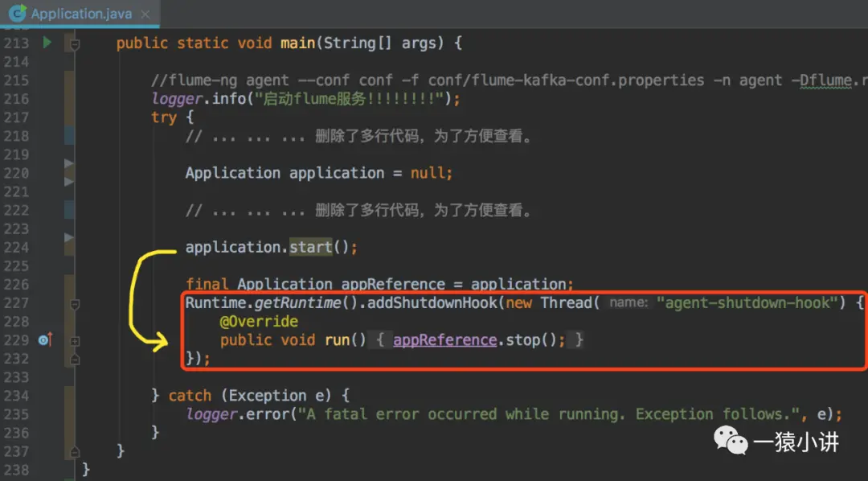Image resolution: width=868 pixels, height=481 pixels.
Task: Click the addShutdownHook method call
Action: 432,302
